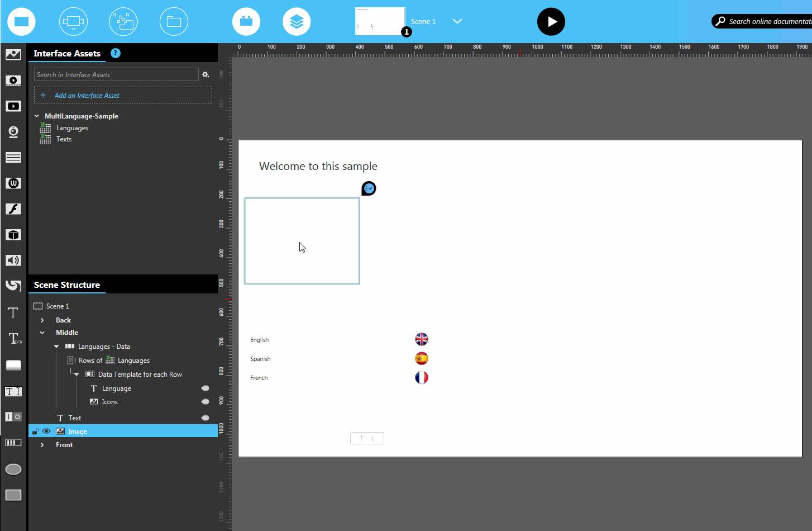The height and width of the screenshot is (531, 812).
Task: Add a YouTube video asset
Action: click(13, 106)
